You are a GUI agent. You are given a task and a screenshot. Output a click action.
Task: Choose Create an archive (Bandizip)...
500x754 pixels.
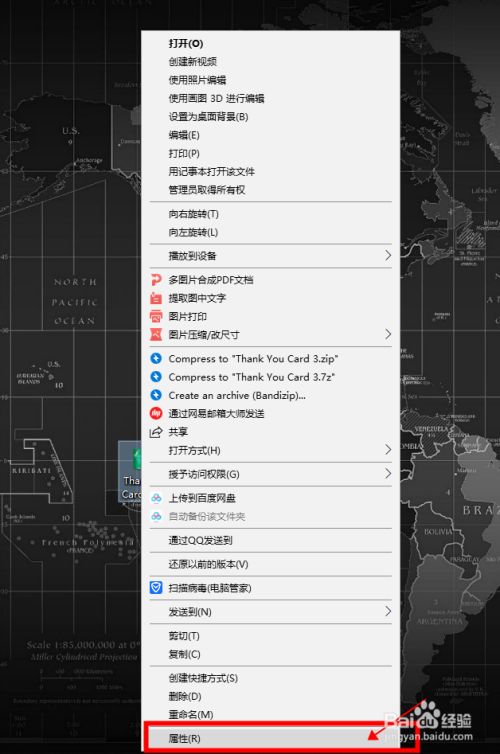coord(271,395)
